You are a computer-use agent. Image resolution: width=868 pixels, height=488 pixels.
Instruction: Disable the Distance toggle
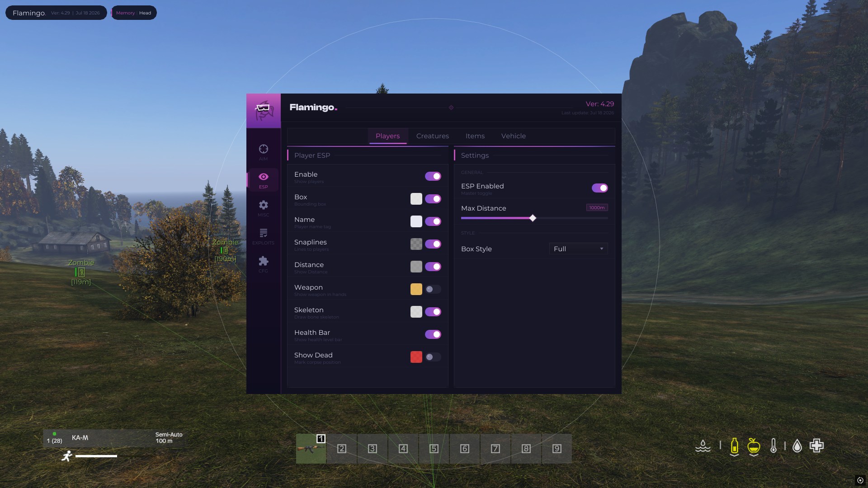pyautogui.click(x=433, y=267)
